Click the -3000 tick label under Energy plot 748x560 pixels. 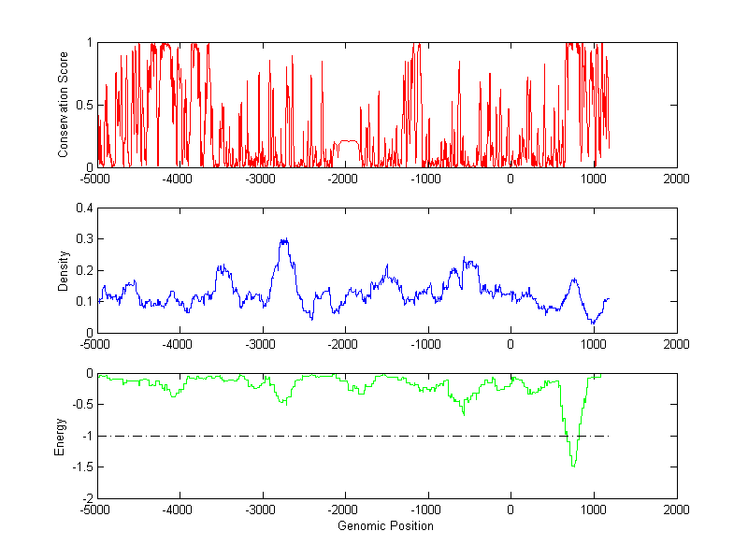pyautogui.click(x=263, y=510)
